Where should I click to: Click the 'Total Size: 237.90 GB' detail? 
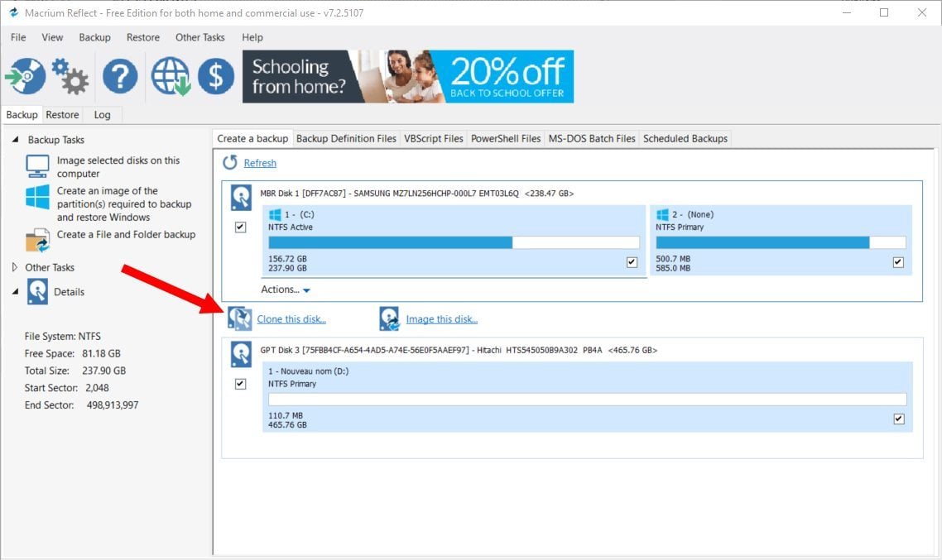tap(75, 371)
